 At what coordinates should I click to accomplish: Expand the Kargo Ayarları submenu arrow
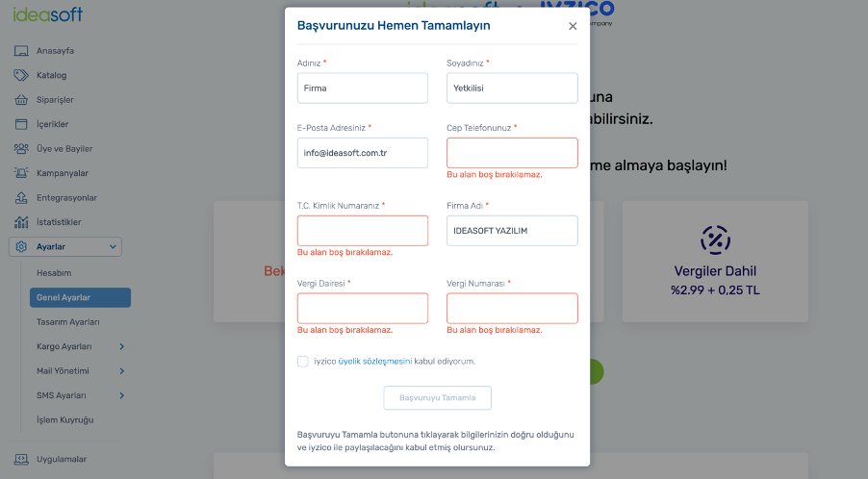pyautogui.click(x=122, y=347)
